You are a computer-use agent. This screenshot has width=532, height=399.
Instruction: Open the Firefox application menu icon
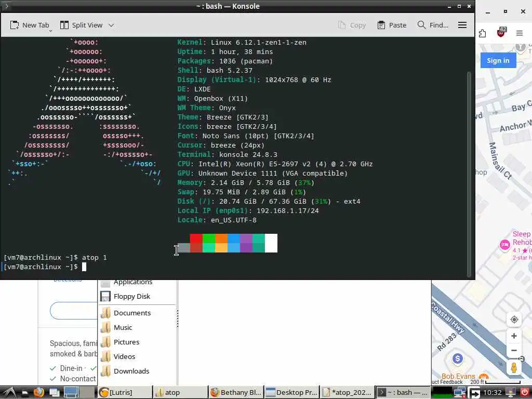(520, 33)
